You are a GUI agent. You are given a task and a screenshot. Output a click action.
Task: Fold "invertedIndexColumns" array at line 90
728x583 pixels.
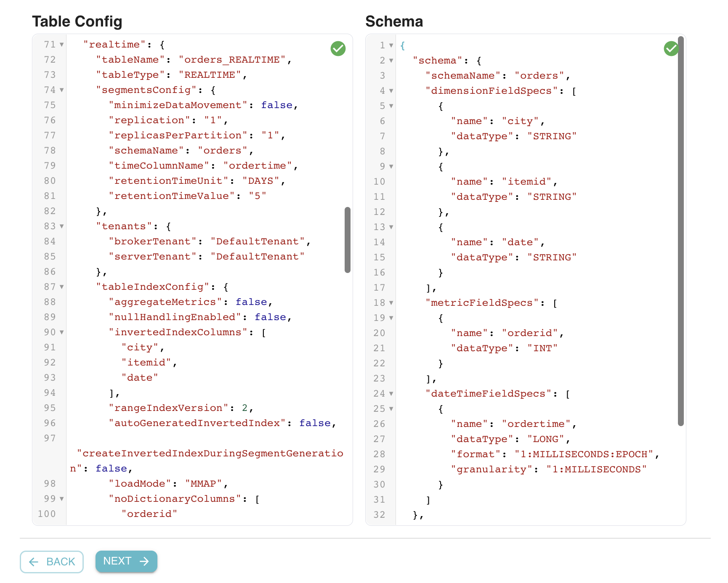tap(62, 332)
